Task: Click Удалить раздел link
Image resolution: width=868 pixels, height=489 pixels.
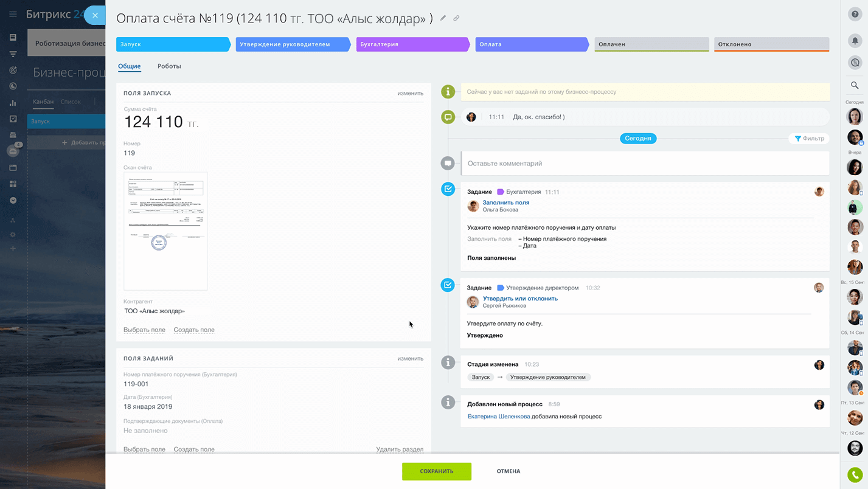Action: [399, 449]
